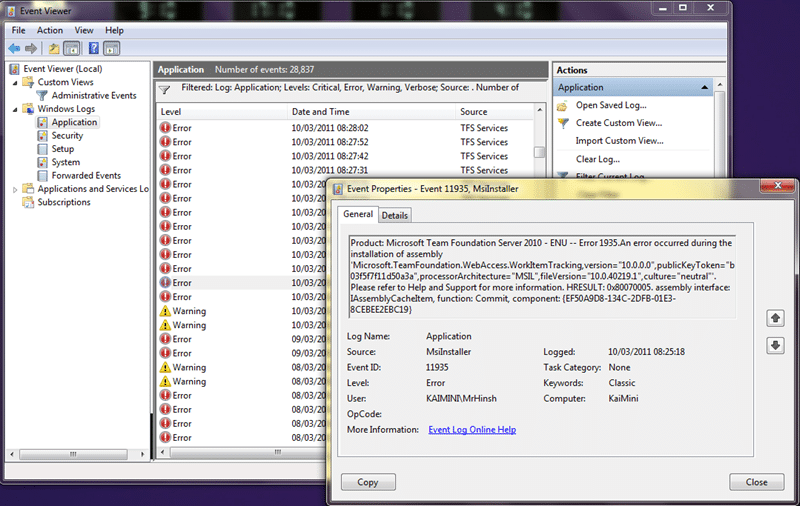Select Setup log in the tree

pos(63,149)
